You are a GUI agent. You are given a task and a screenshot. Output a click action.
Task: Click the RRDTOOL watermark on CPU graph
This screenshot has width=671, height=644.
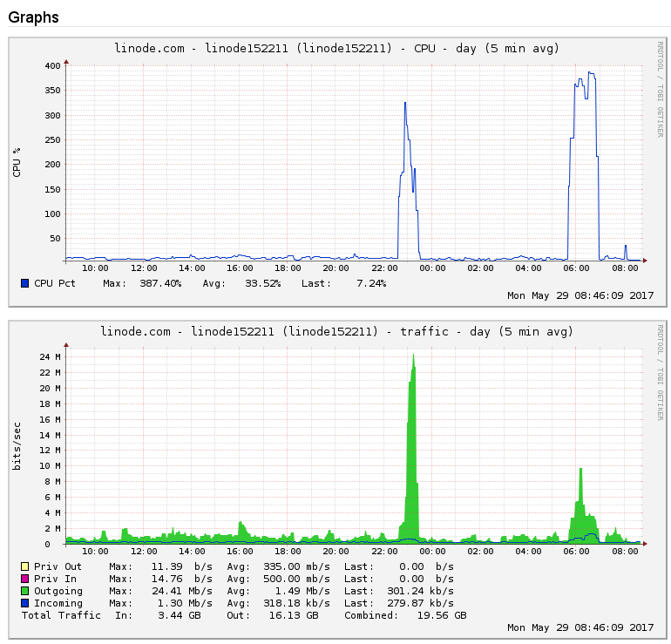660,89
